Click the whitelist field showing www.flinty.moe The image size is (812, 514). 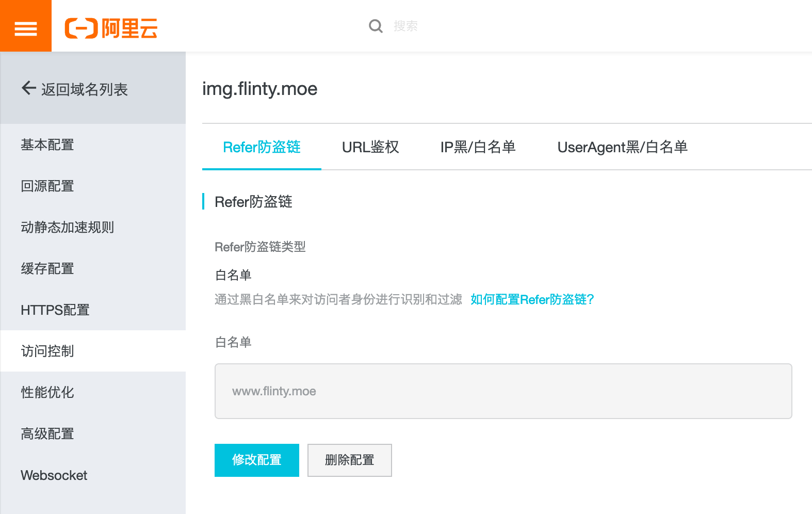503,391
